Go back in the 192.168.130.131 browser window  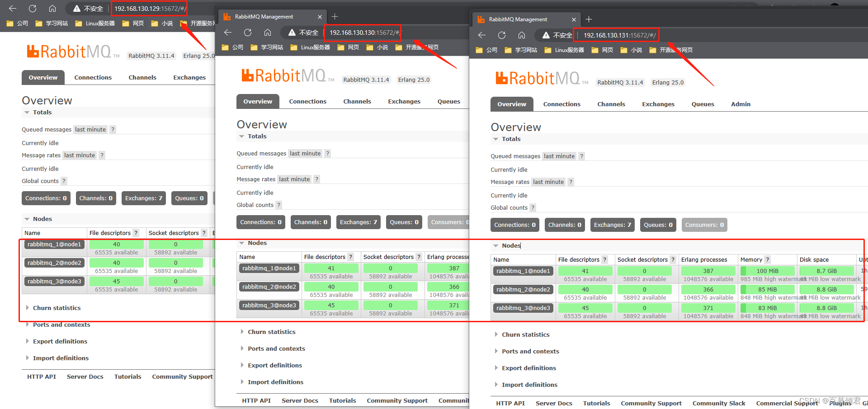pos(482,35)
